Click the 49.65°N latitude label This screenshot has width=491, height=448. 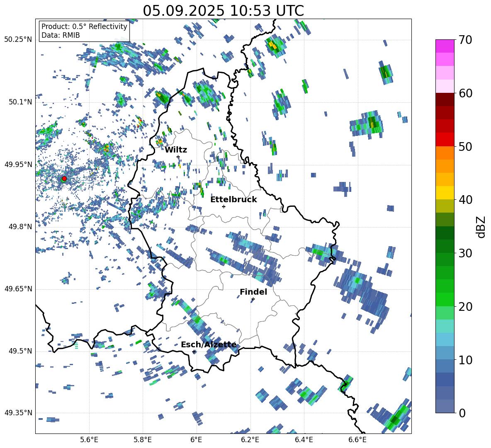pos(18,289)
